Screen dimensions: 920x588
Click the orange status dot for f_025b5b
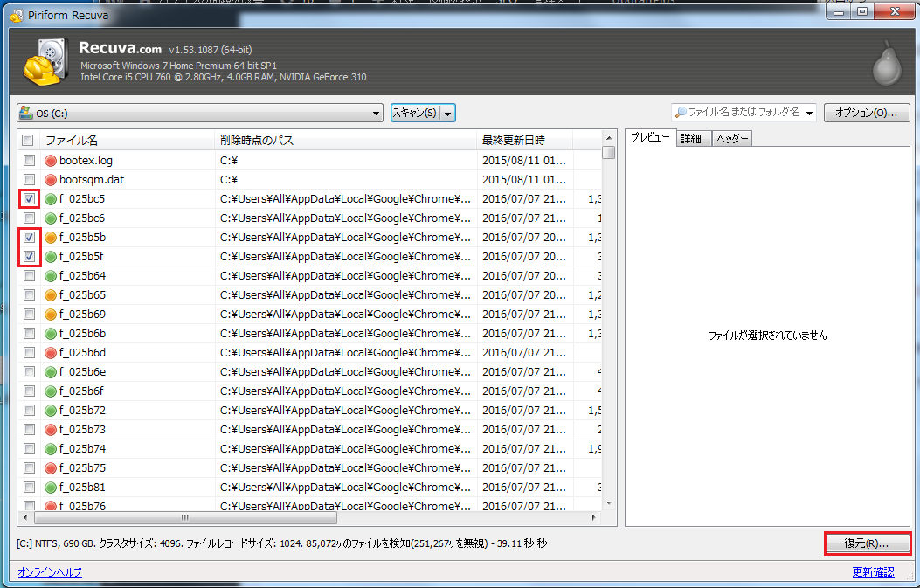pos(51,238)
